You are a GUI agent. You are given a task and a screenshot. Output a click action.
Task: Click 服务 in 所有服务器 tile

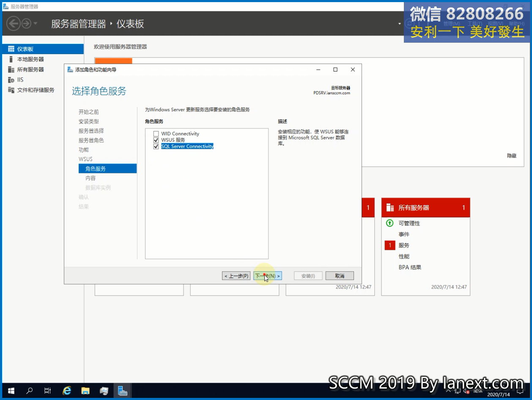404,245
